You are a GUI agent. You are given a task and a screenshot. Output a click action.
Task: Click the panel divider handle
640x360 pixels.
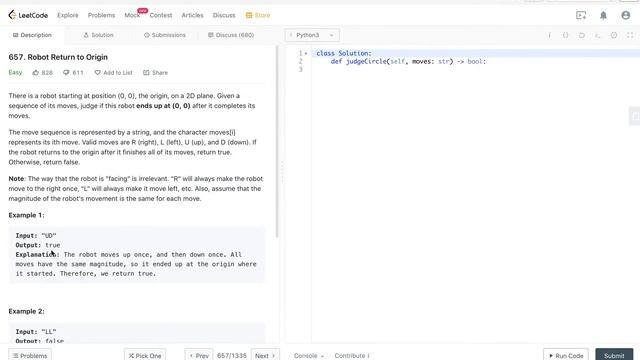tap(282, 172)
